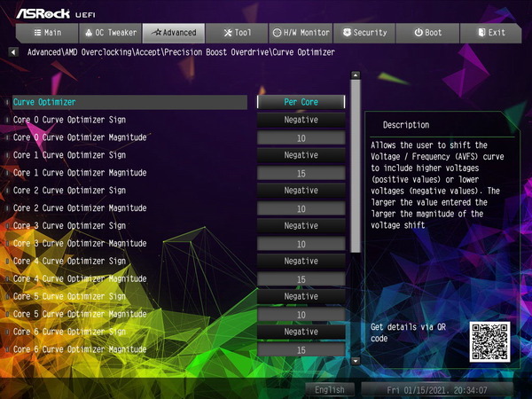Edit Core 4 Curve Optimizer Magnitude field
This screenshot has height=399, width=532.
[x=301, y=279]
